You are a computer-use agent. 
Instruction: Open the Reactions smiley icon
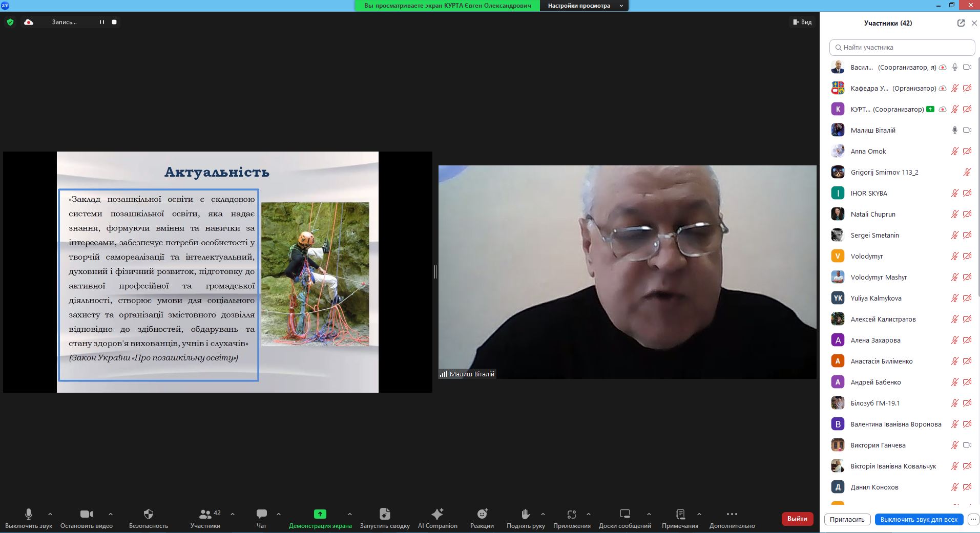pos(482,514)
